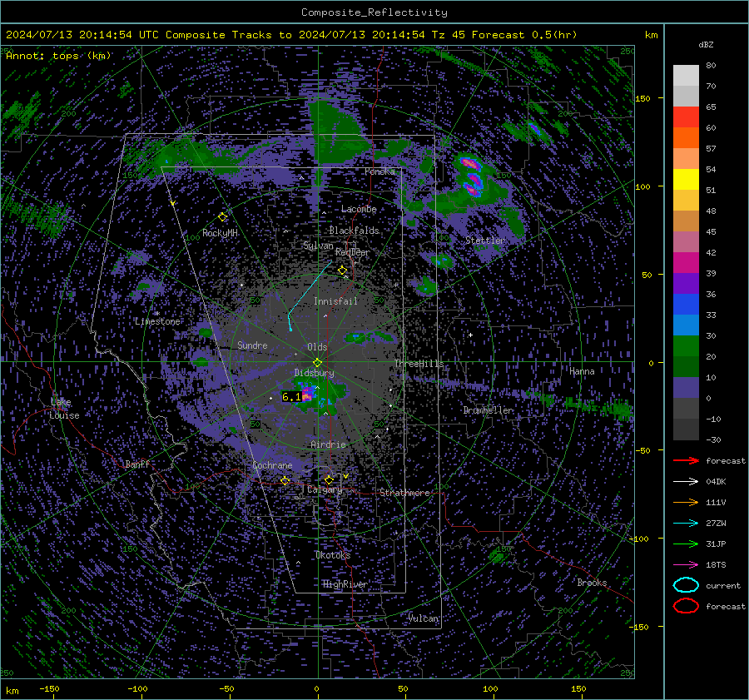
Task: Click the Ponoka city label
Action: click(379, 171)
